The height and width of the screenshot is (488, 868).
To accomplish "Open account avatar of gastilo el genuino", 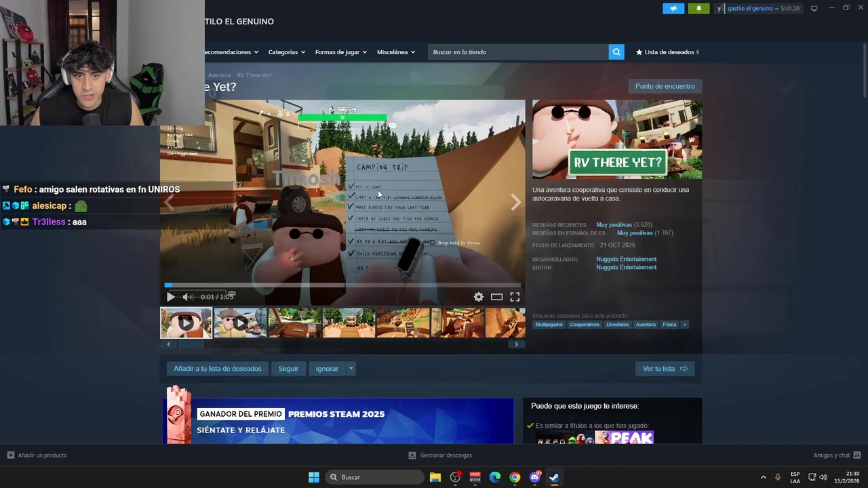I will click(719, 9).
